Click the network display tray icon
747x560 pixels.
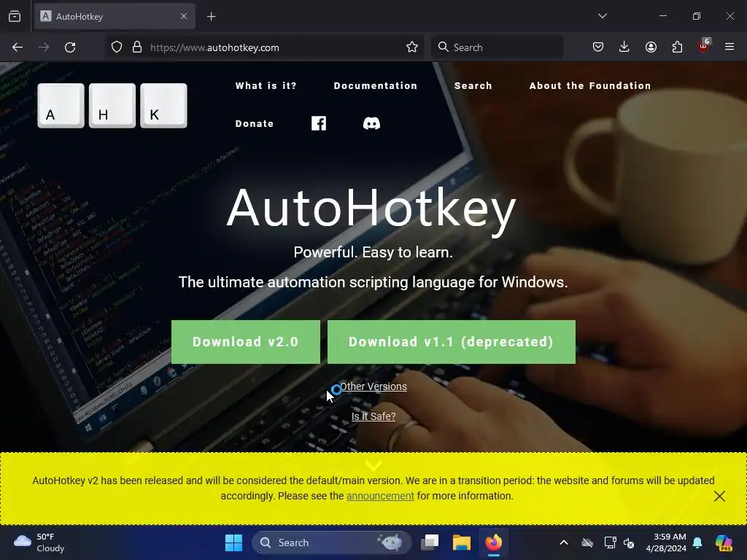(x=610, y=542)
